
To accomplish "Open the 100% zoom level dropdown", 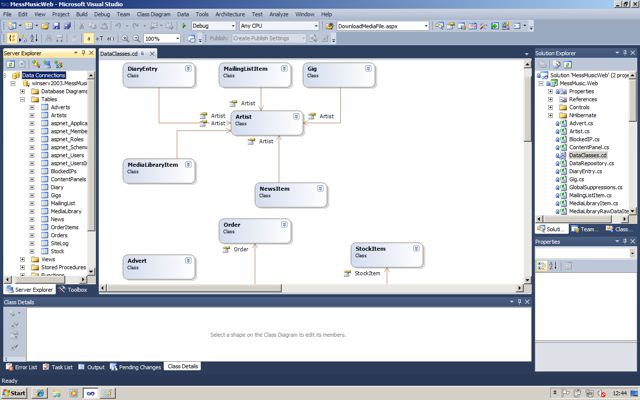I will (x=178, y=38).
